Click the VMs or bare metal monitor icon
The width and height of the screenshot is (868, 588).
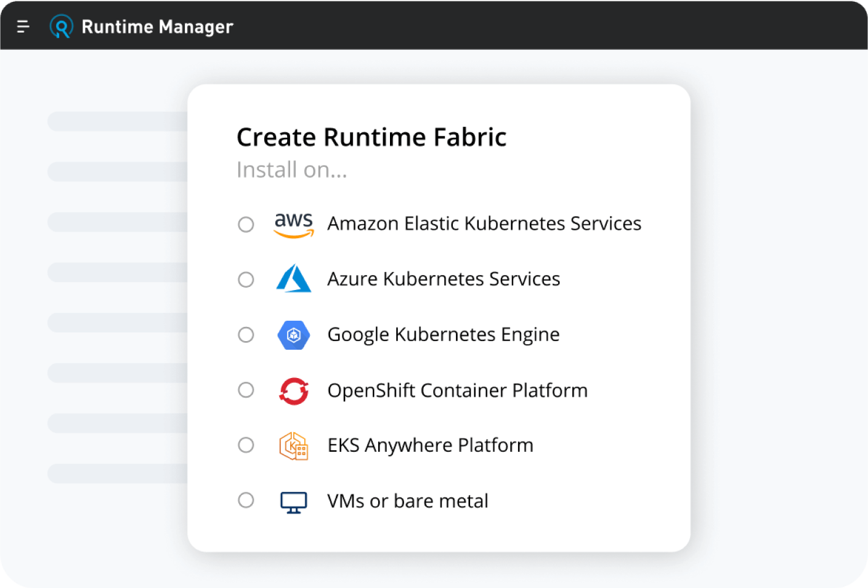(x=294, y=502)
